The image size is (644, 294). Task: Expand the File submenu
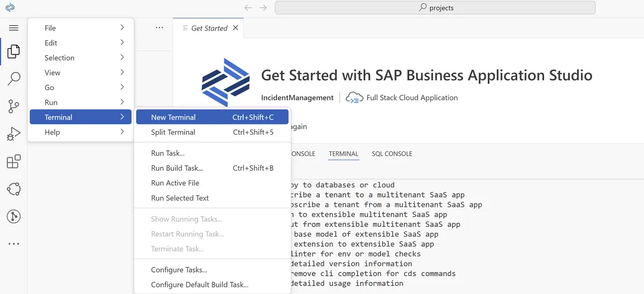point(80,28)
